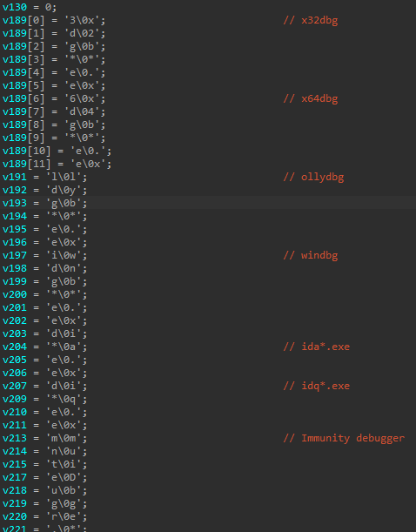Select variable v193 on highlighted line
The height and width of the screenshot is (532, 416).
coord(15,203)
